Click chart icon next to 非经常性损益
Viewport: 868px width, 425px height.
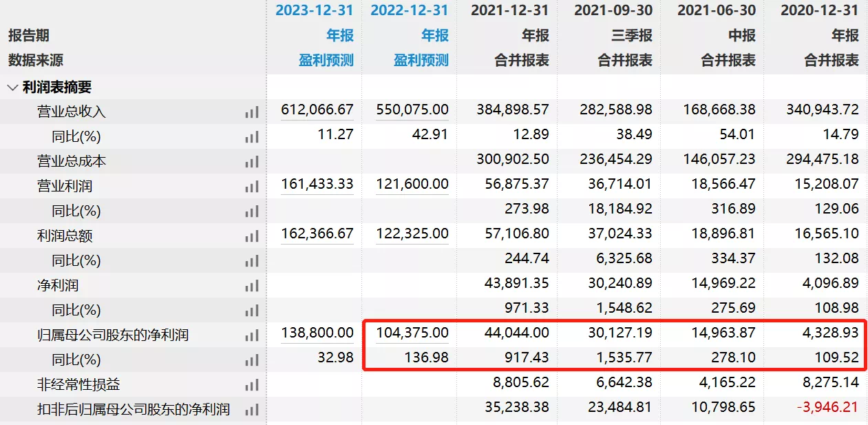[252, 385]
